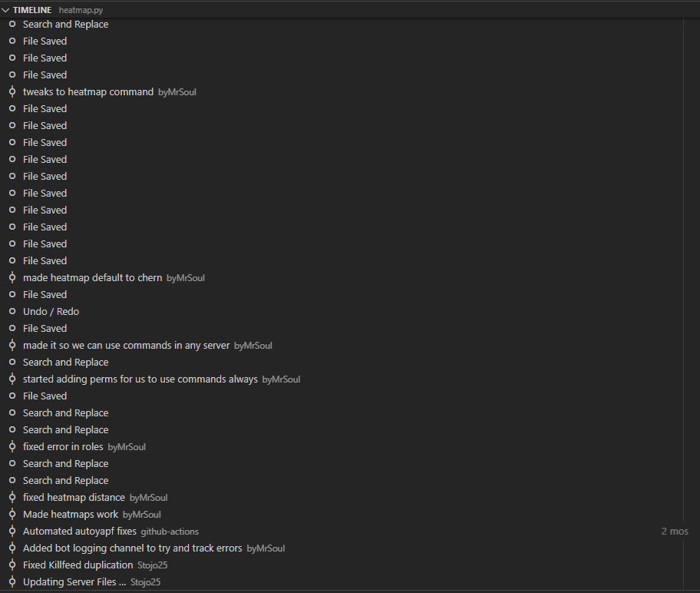Collapse the TIMELINE panel chevron
This screenshot has width=700, height=593.
[5, 10]
